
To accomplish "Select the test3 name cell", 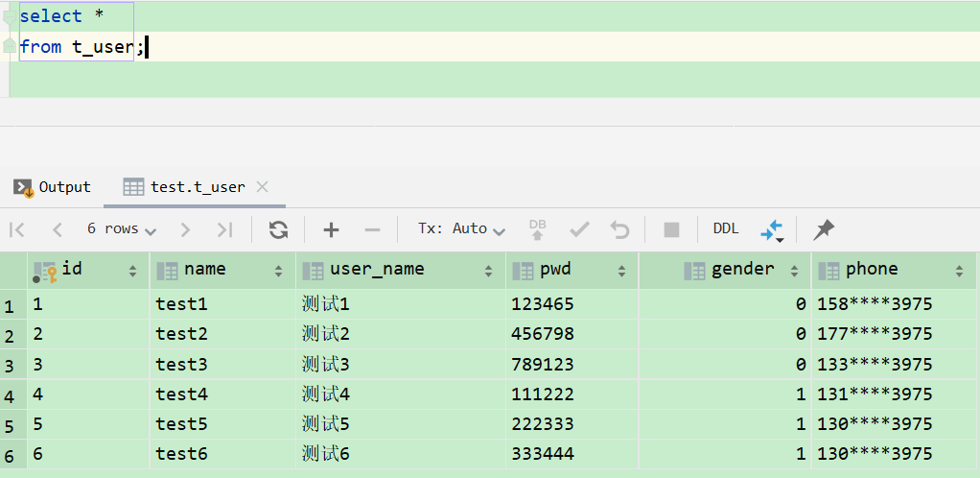I will 222,365.
